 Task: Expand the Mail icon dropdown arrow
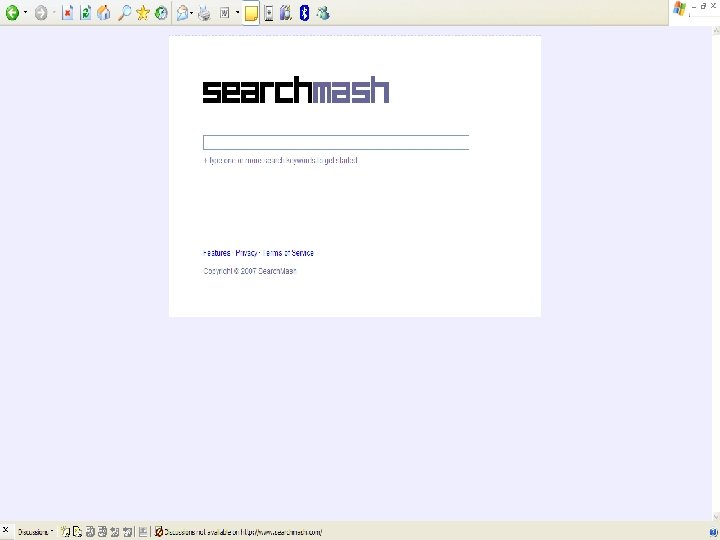pyautogui.click(x=191, y=12)
